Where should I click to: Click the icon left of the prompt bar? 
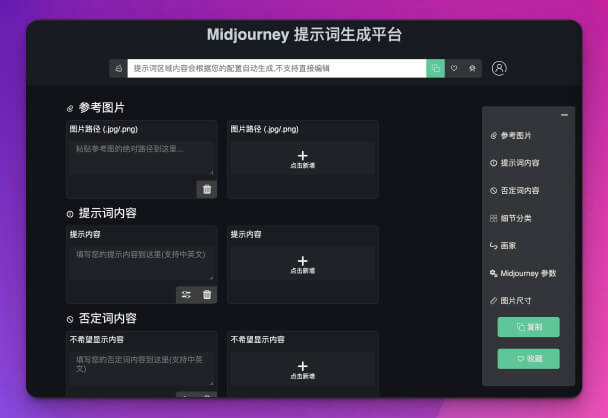pyautogui.click(x=118, y=68)
